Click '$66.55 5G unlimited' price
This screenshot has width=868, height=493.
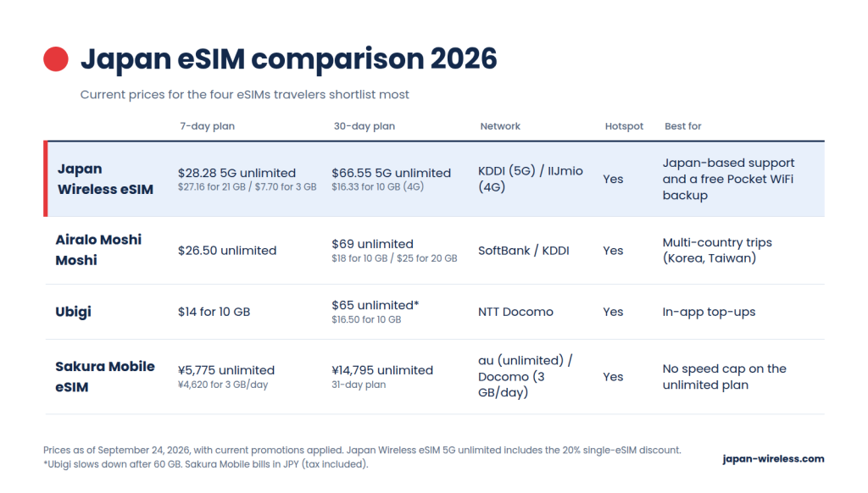pos(392,173)
